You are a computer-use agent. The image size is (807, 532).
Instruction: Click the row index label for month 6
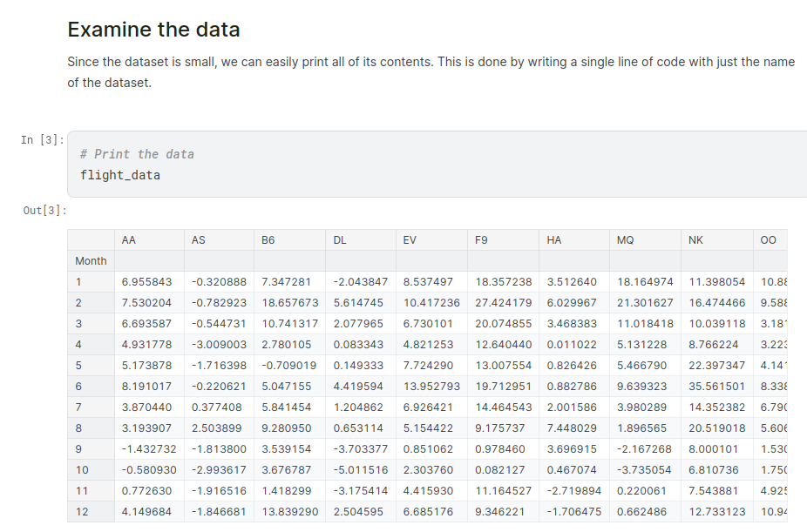(78, 386)
